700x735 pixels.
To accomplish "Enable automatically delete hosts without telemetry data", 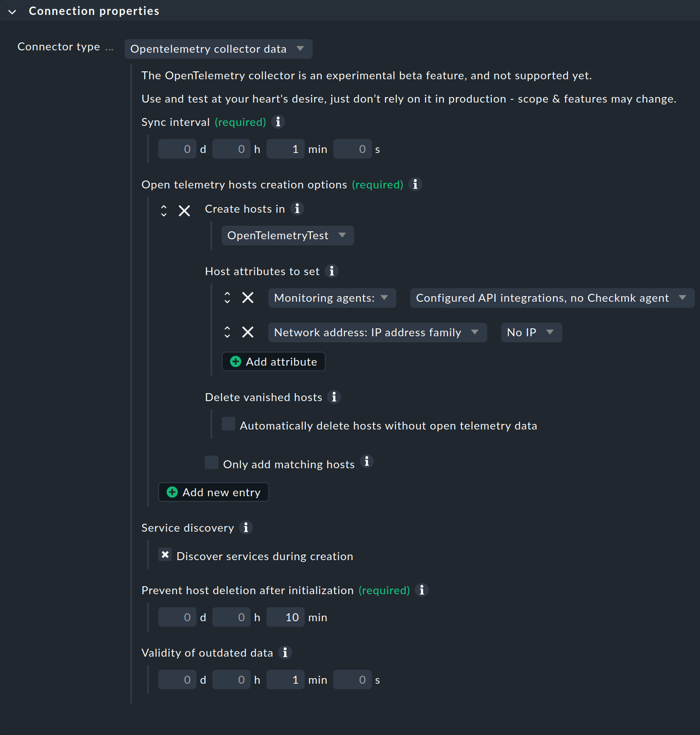I will (x=228, y=424).
